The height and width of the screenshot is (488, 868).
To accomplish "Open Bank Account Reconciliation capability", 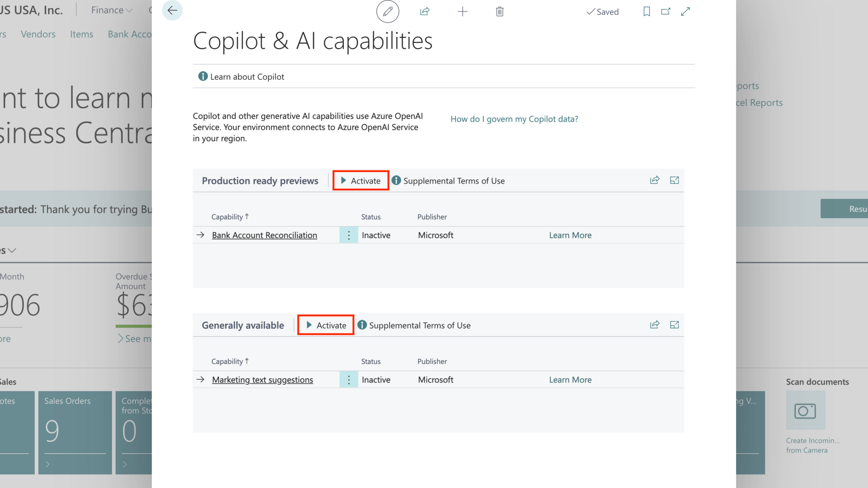I will pos(264,235).
